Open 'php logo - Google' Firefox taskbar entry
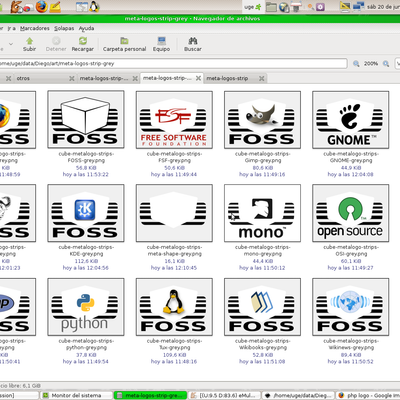The image size is (400, 400). [368, 395]
